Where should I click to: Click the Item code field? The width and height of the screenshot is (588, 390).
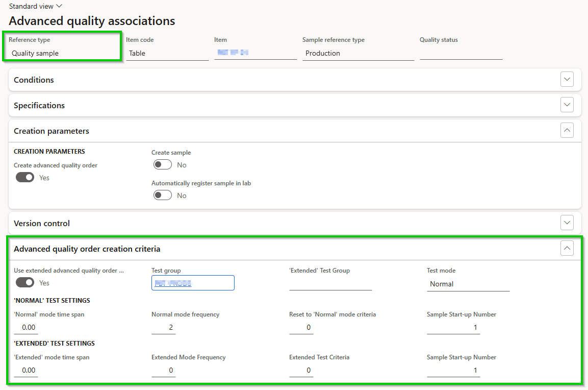point(167,53)
